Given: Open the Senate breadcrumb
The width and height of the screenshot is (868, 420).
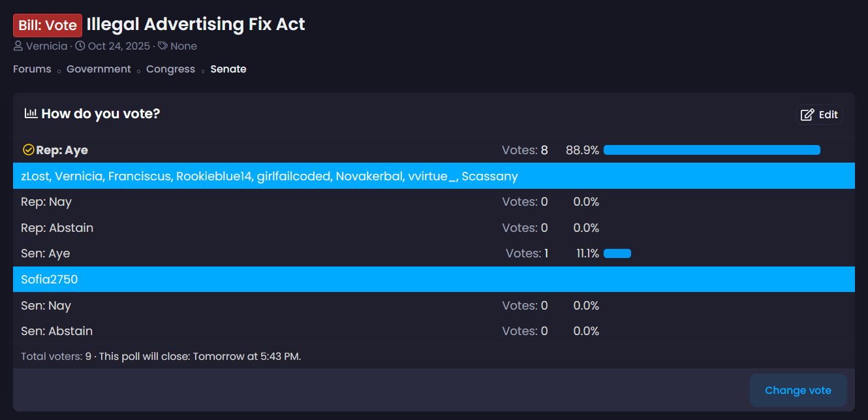Looking at the screenshot, I should coord(228,69).
